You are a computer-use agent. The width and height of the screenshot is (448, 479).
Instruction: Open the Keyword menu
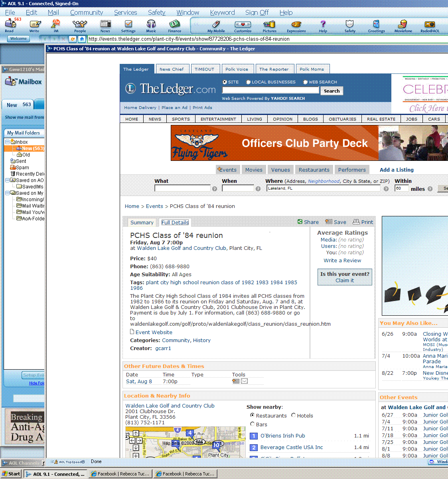[x=222, y=12]
